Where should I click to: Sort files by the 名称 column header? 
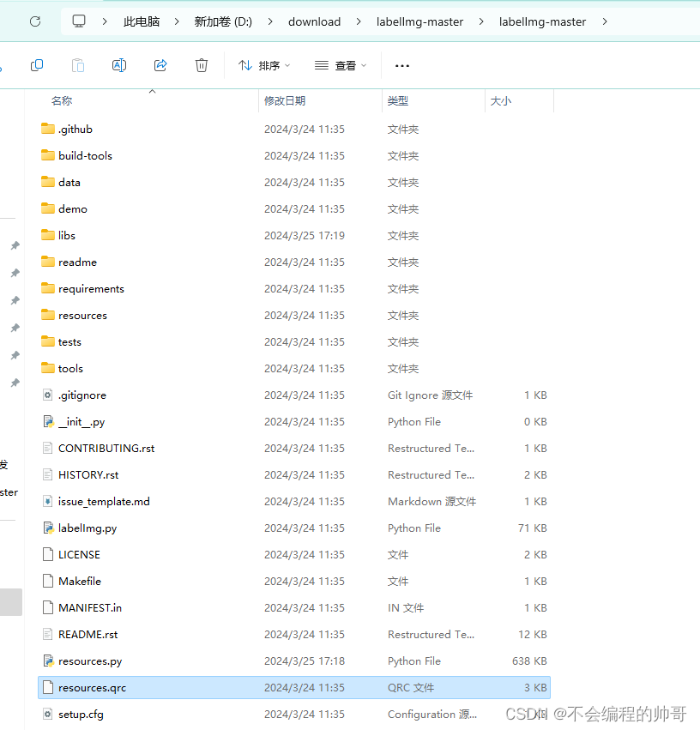coord(61,100)
